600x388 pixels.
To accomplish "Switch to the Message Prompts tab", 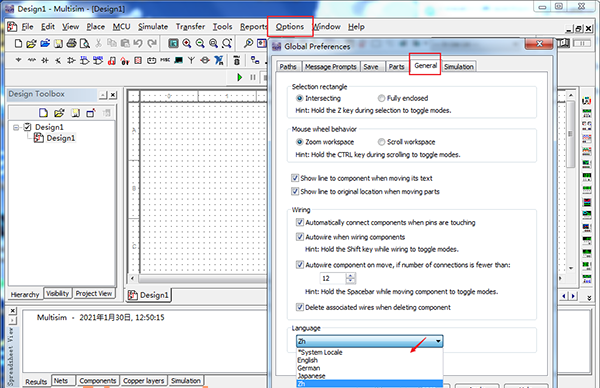I will tap(331, 67).
